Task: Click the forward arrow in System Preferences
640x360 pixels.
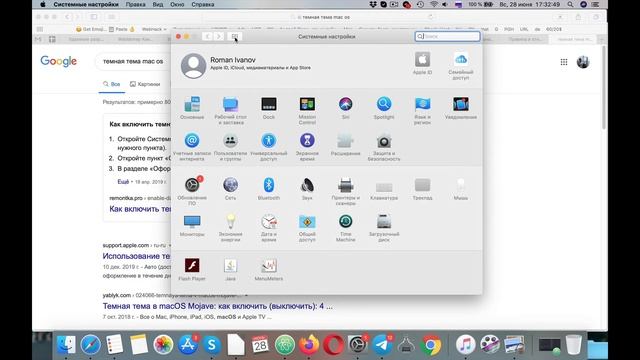Action: (x=219, y=36)
